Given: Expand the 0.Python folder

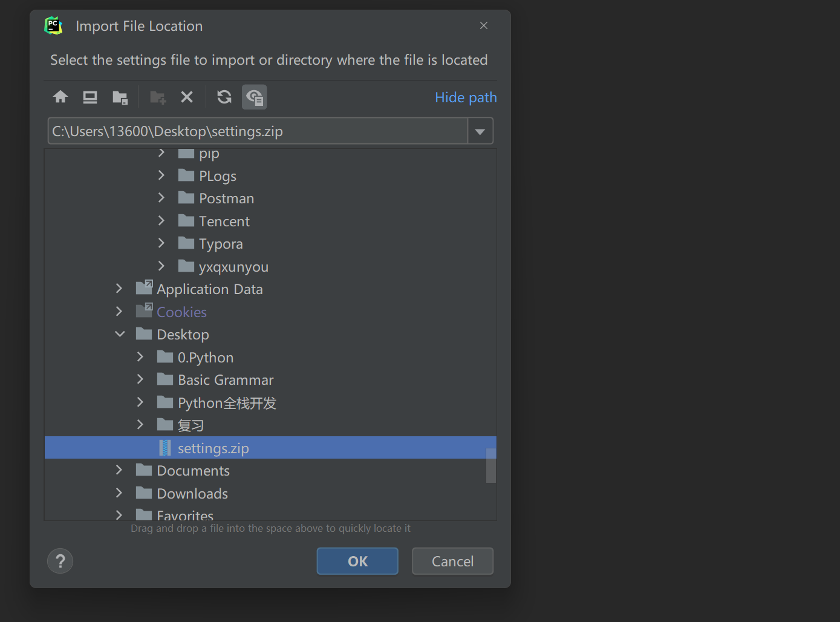Looking at the screenshot, I should (x=140, y=357).
